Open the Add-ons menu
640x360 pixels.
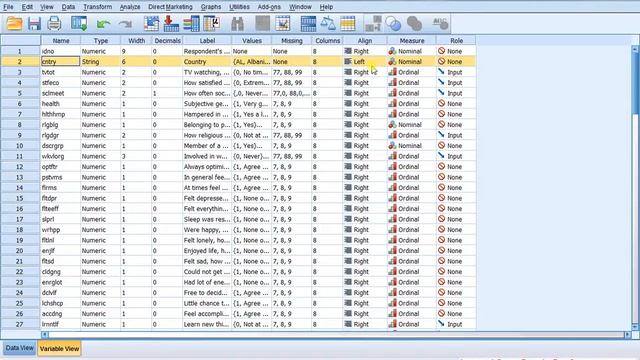point(269,7)
